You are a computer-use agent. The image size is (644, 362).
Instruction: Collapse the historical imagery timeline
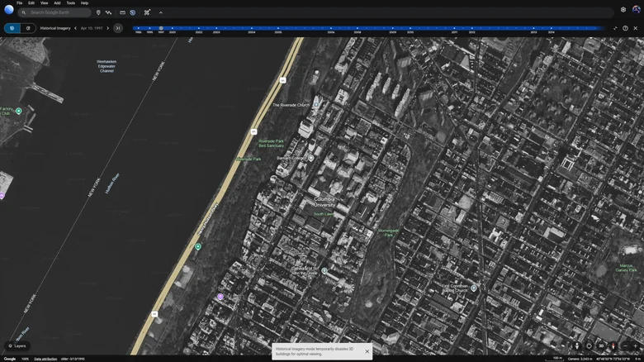(615, 28)
